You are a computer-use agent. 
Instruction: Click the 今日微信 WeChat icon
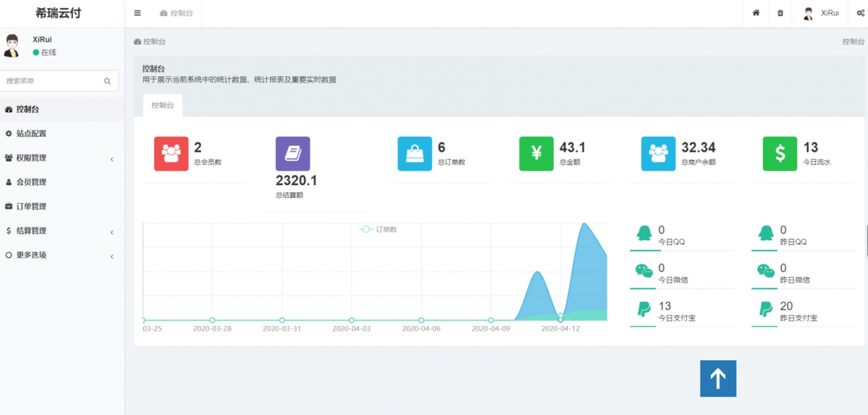click(644, 272)
